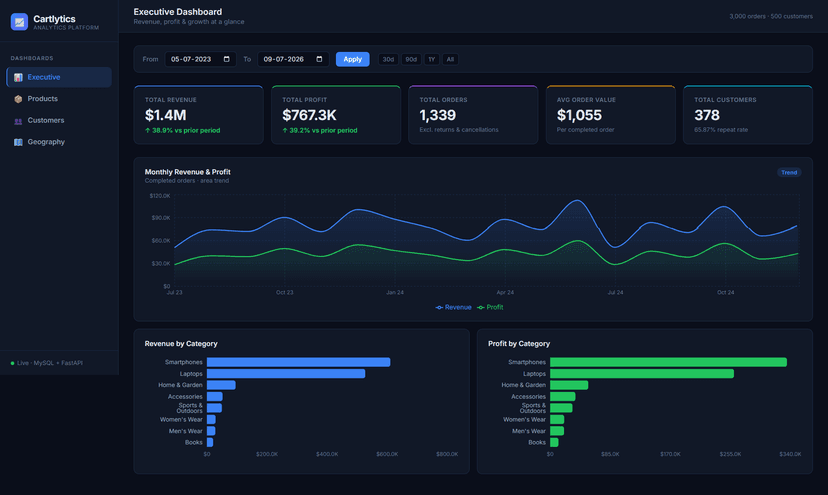Apply the selected date range
Viewport: 828px width, 495px height.
[353, 59]
